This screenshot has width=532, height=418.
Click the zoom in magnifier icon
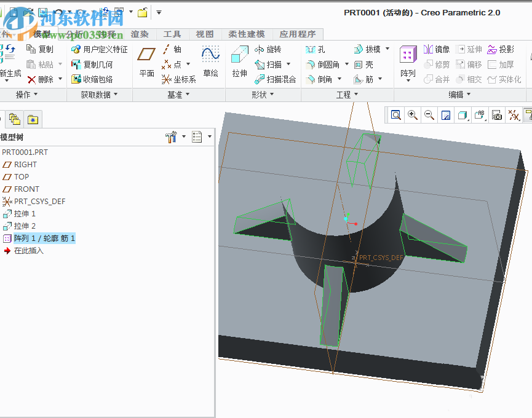pos(412,115)
